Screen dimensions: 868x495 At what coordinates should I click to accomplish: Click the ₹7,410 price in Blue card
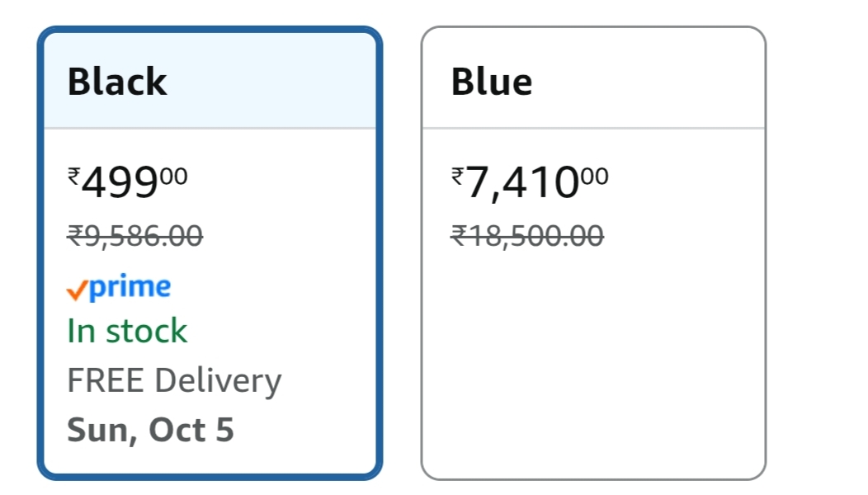[x=522, y=183]
